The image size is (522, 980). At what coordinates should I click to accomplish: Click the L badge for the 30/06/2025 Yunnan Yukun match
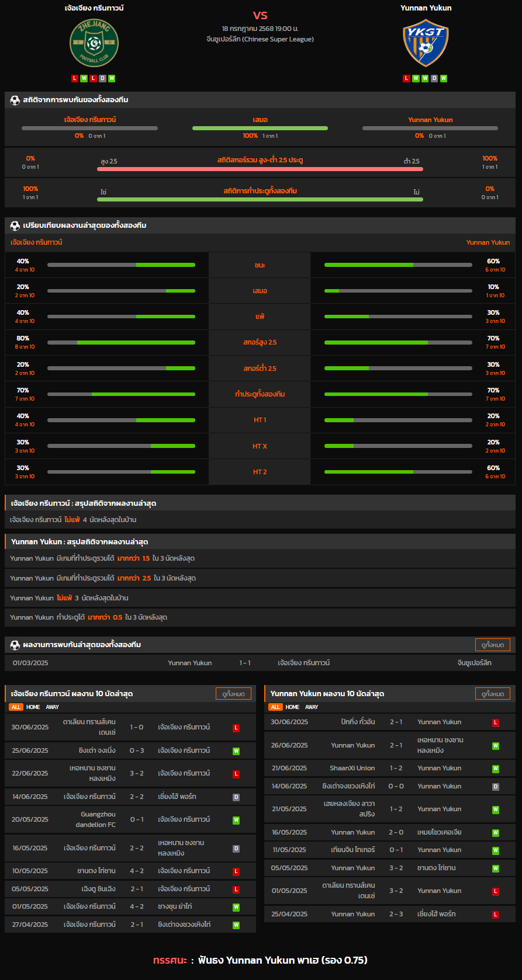point(496,722)
